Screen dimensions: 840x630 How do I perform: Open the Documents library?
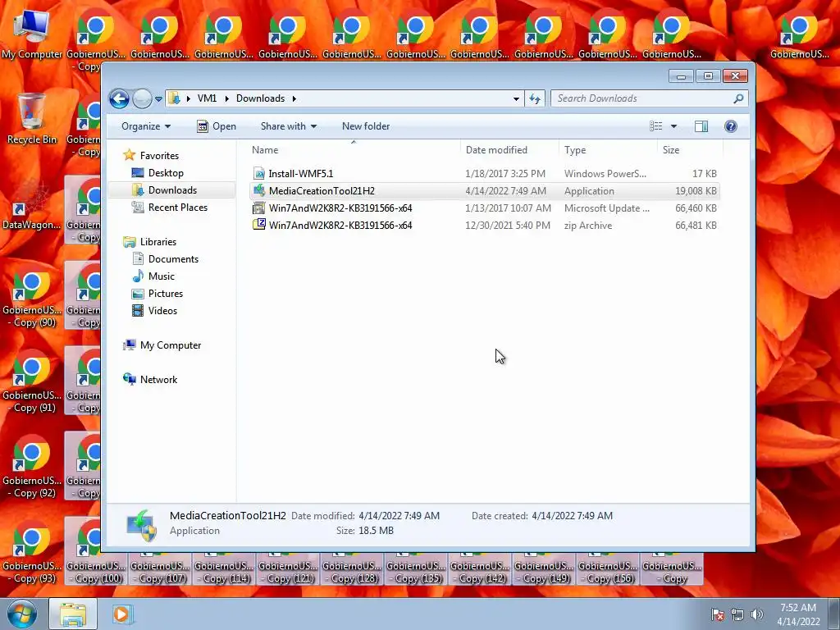pos(173,259)
